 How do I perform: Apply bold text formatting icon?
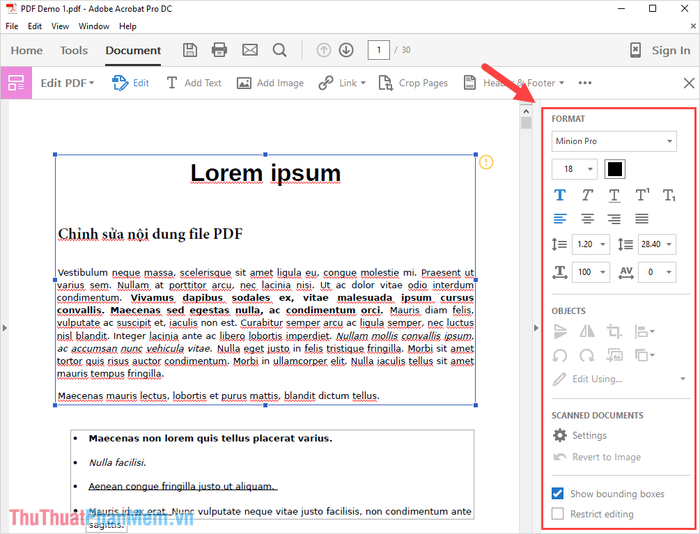tap(560, 195)
